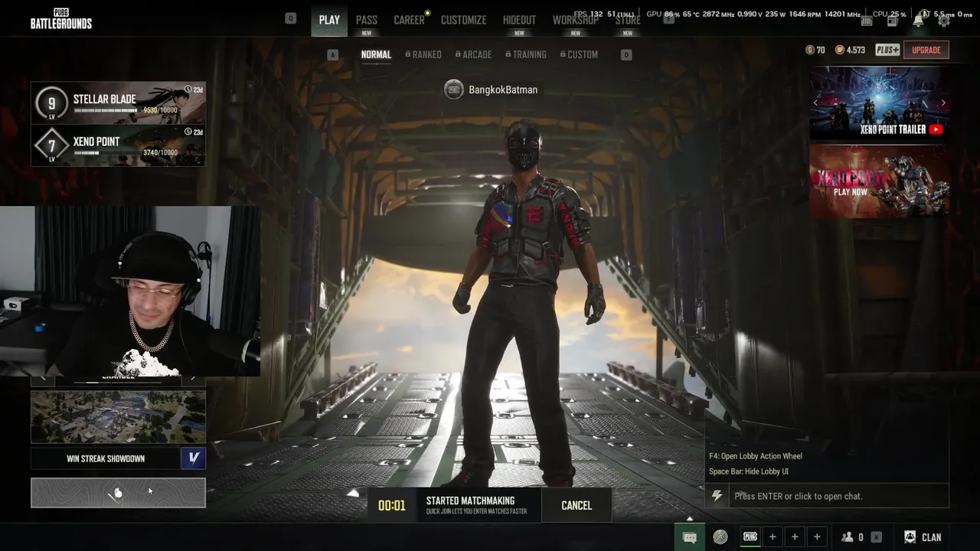Open the news window icon in top bar
This screenshot has height=551, width=980.
(893, 21)
